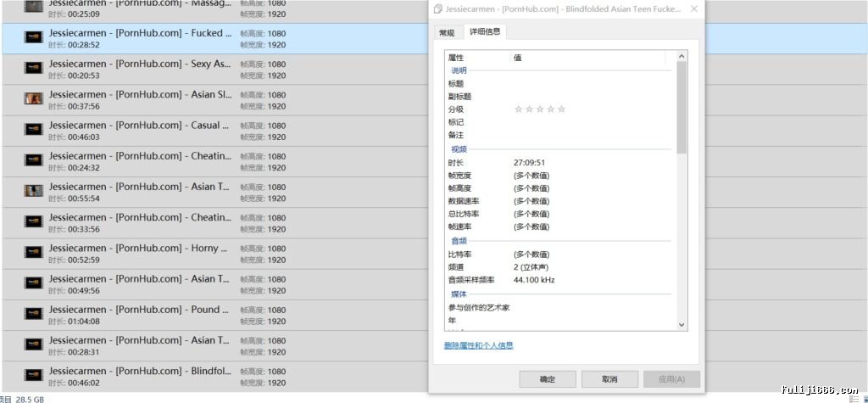Select video thumbnail of the 00:49:56 file
Screen dimensions: 868x403
pyautogui.click(x=33, y=283)
